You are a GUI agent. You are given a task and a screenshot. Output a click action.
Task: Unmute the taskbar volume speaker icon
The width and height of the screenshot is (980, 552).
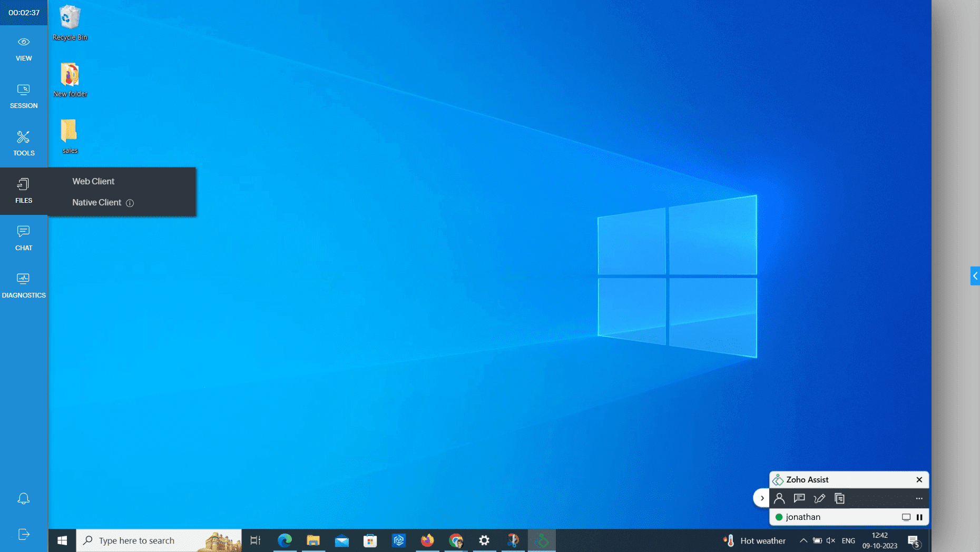point(831,540)
